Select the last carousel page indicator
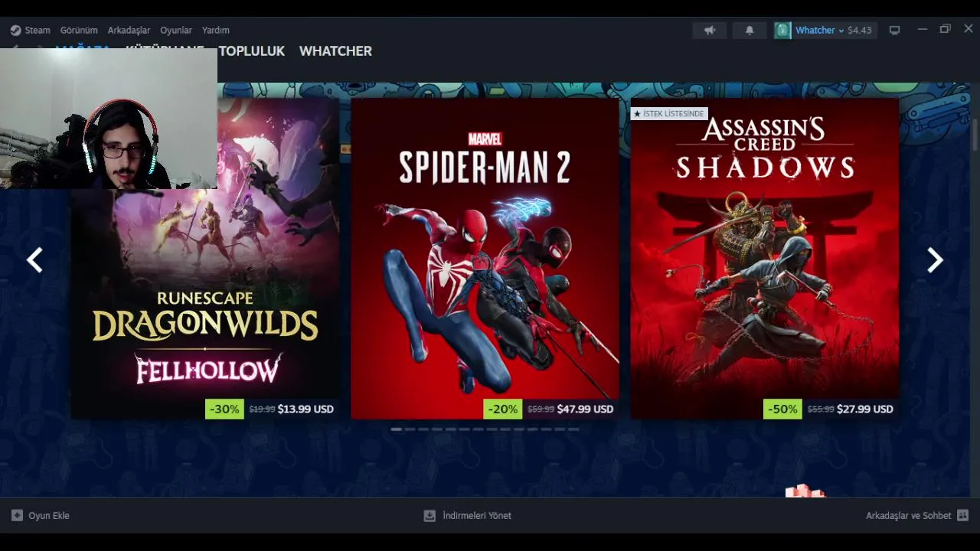 573,429
